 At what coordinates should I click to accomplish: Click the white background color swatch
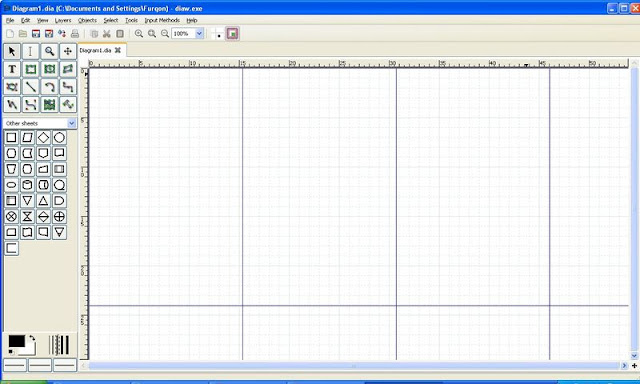30,349
